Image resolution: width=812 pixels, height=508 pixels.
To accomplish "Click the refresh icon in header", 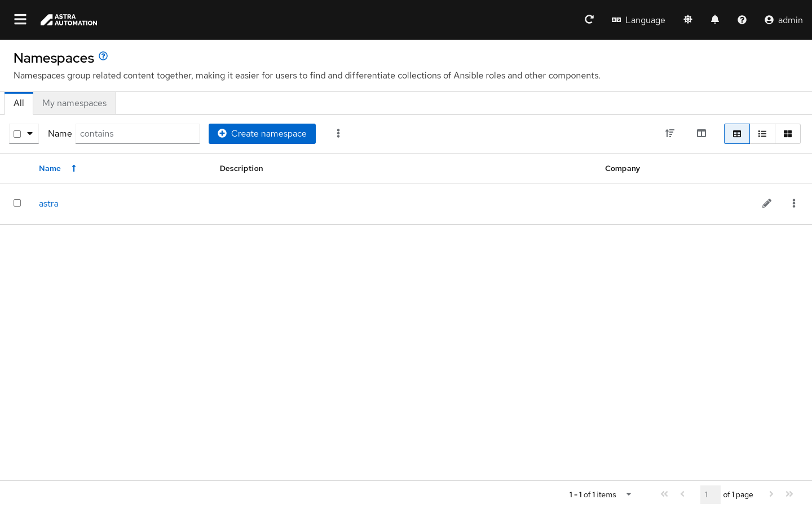I will (x=589, y=20).
